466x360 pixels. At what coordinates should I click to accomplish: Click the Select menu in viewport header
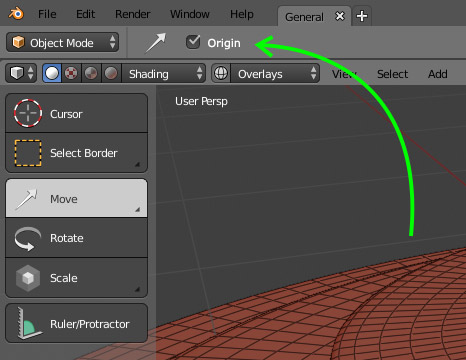(392, 74)
